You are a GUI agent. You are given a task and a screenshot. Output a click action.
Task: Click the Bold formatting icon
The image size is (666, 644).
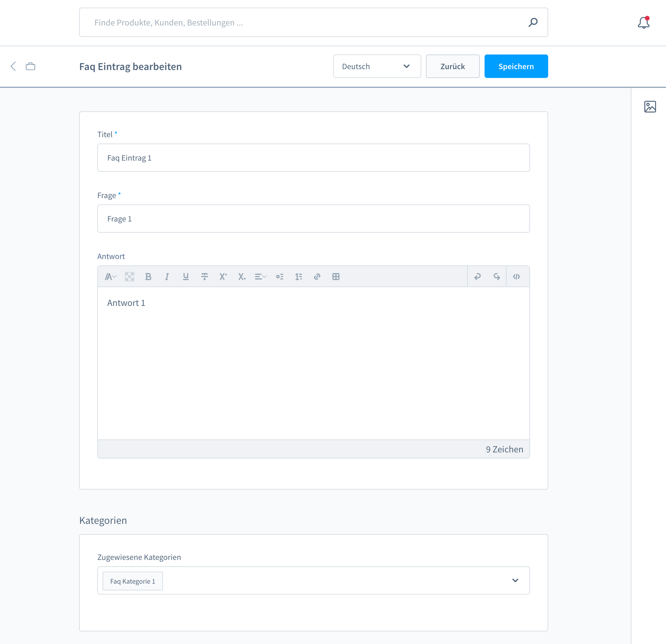tap(148, 276)
